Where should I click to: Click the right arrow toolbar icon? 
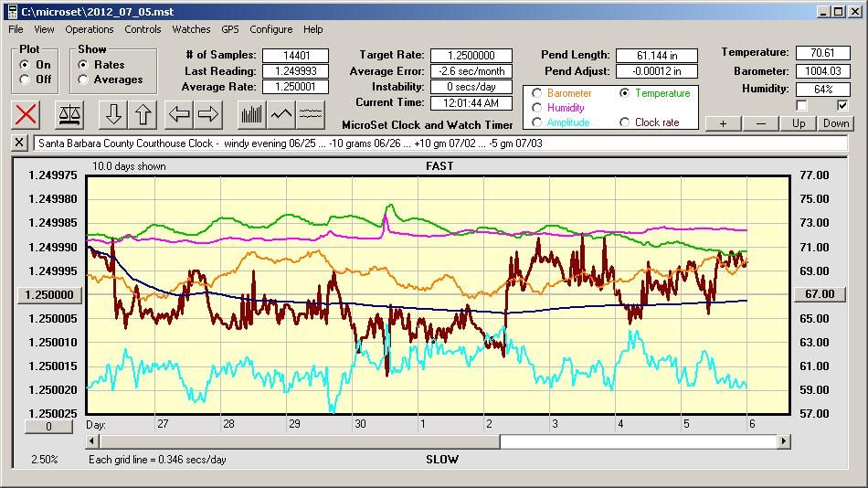coord(208,114)
